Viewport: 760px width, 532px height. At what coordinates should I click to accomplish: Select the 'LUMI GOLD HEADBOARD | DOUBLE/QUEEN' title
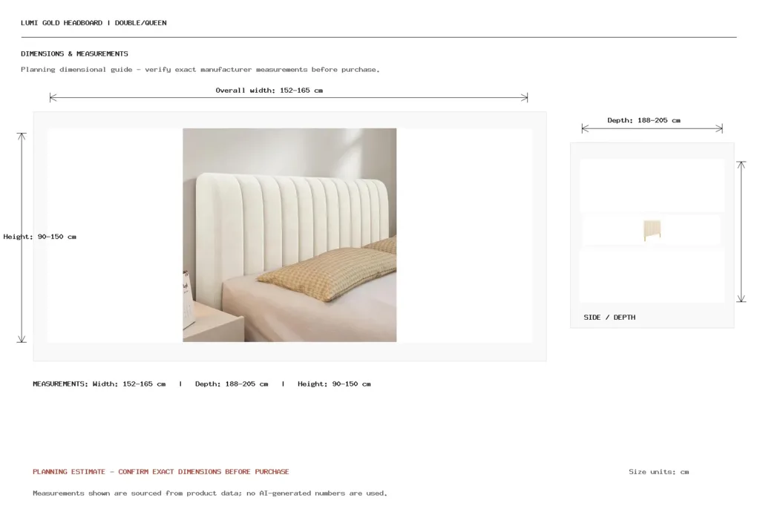point(94,23)
